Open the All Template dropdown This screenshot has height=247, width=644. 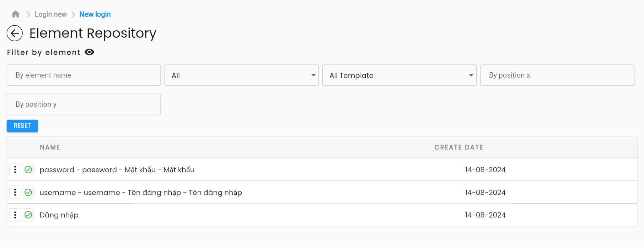click(399, 75)
